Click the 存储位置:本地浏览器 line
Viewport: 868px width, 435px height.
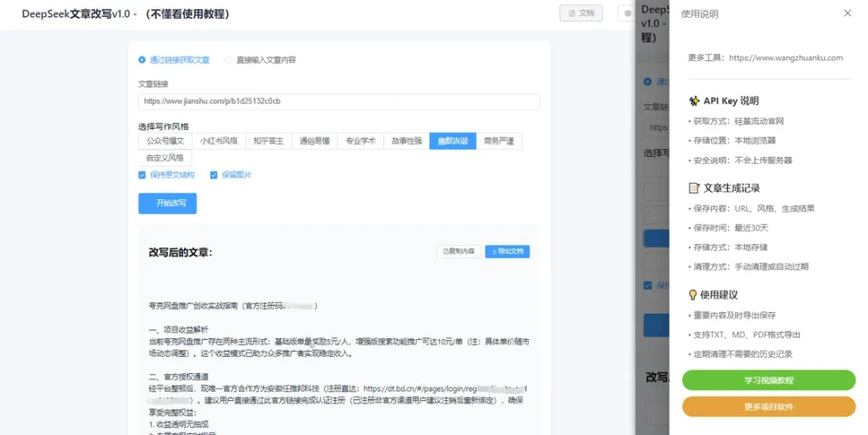[732, 141]
